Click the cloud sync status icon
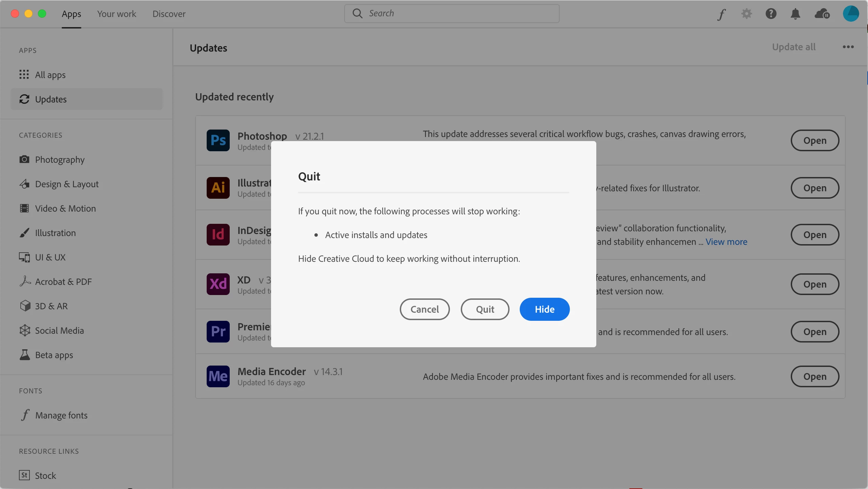The height and width of the screenshot is (489, 868). (x=822, y=14)
